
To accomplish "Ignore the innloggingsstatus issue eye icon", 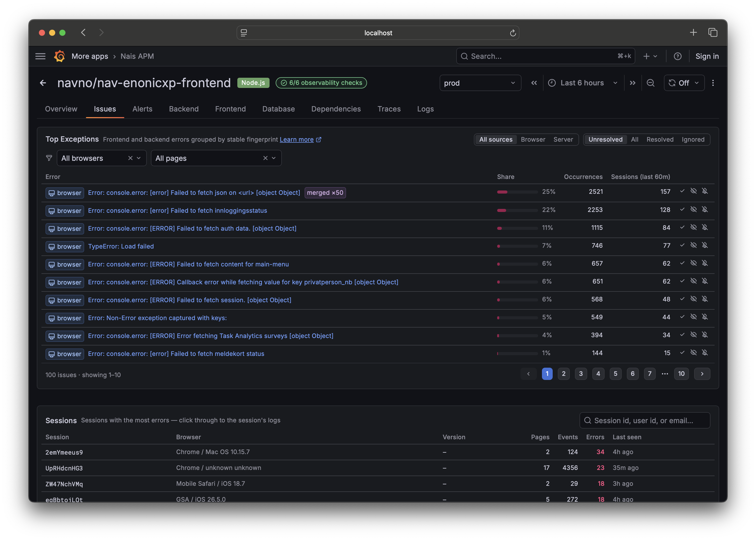I will [693, 209].
